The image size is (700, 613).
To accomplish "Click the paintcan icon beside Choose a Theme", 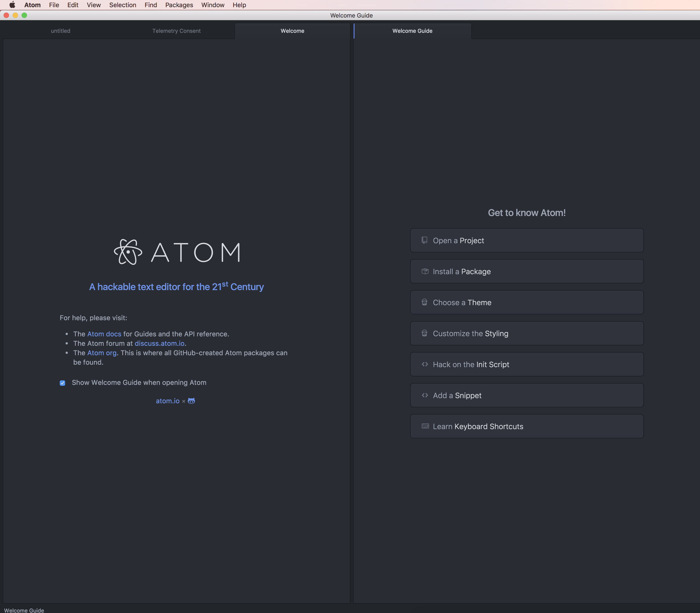I will pyautogui.click(x=424, y=302).
